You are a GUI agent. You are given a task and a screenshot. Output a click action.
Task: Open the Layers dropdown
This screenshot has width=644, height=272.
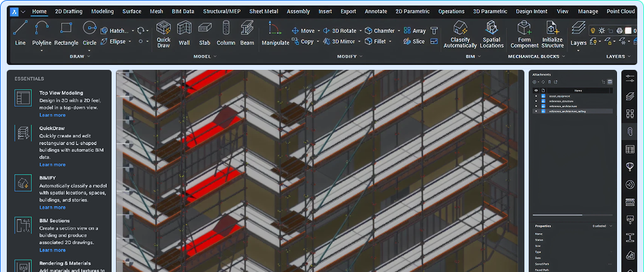tap(578, 50)
